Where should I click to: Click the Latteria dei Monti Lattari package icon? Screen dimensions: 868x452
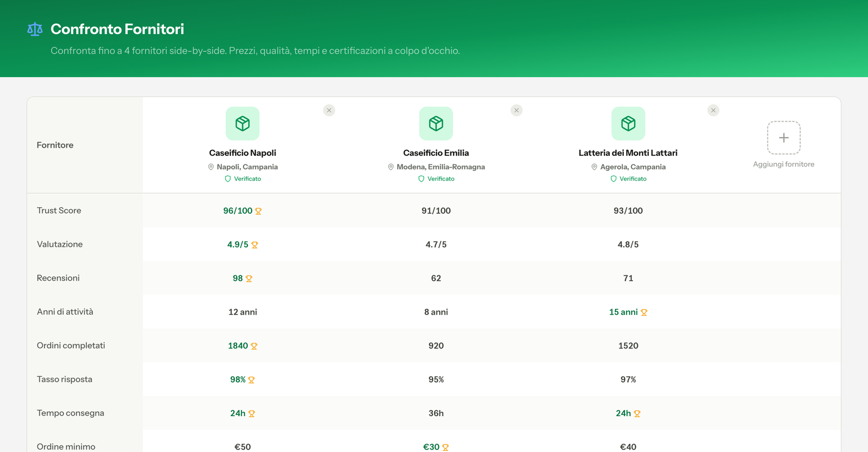tap(628, 124)
